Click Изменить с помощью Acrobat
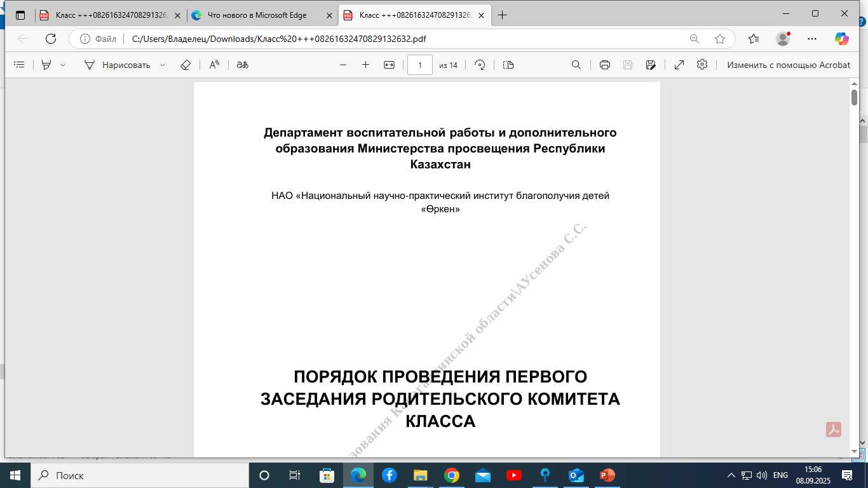Screen dimensions: 868x488 pyautogui.click(x=788, y=64)
